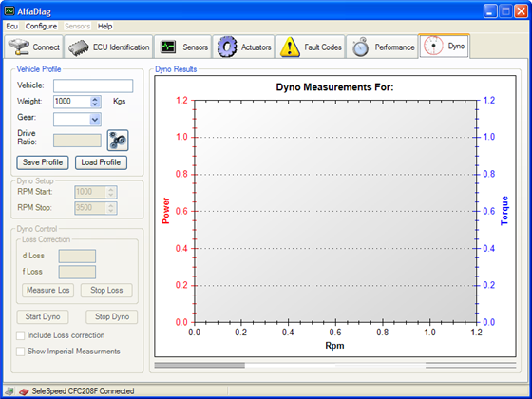
Task: Toggle Show Imperial Measurments checkbox
Action: point(21,351)
